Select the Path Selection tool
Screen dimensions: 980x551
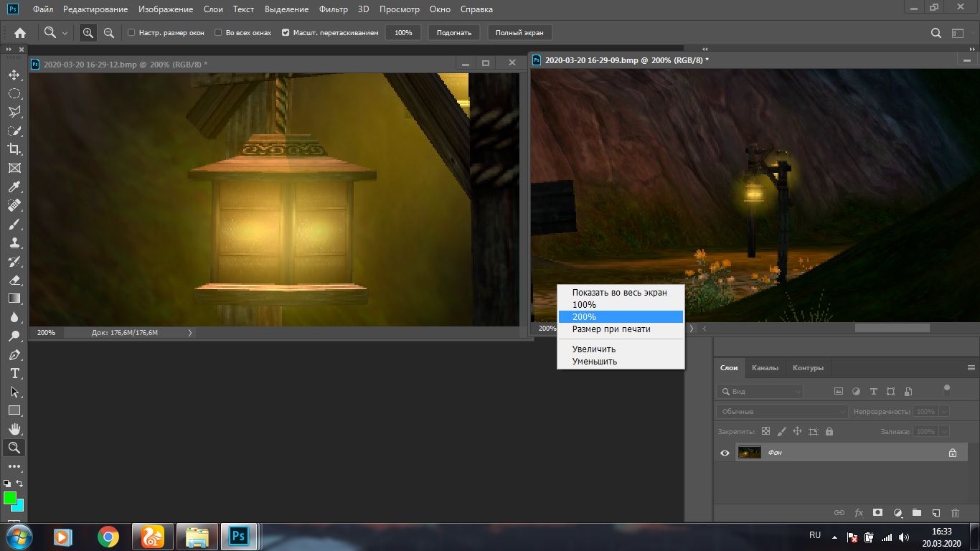tap(14, 392)
